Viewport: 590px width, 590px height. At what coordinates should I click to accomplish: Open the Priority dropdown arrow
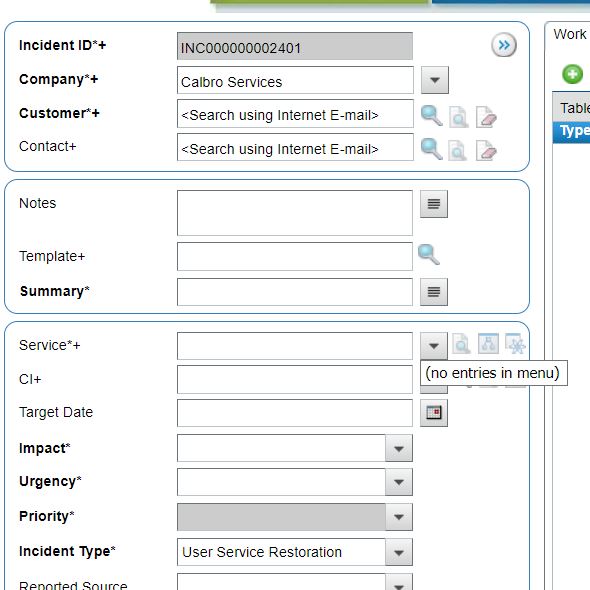pyautogui.click(x=399, y=517)
